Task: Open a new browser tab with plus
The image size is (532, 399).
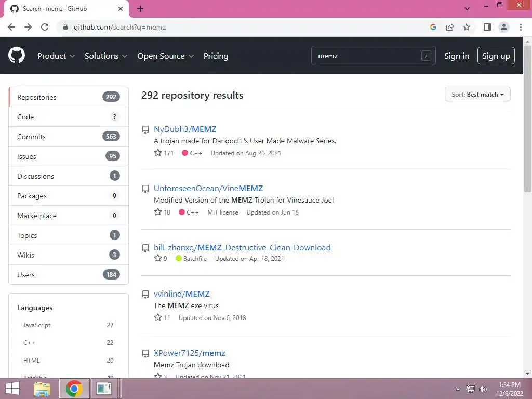Action: tap(140, 9)
